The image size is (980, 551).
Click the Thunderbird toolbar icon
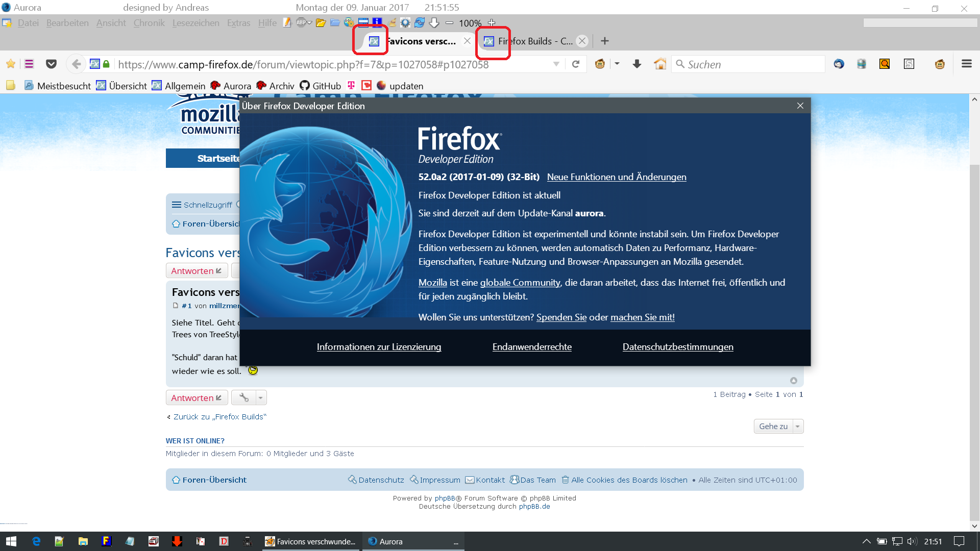coord(839,64)
